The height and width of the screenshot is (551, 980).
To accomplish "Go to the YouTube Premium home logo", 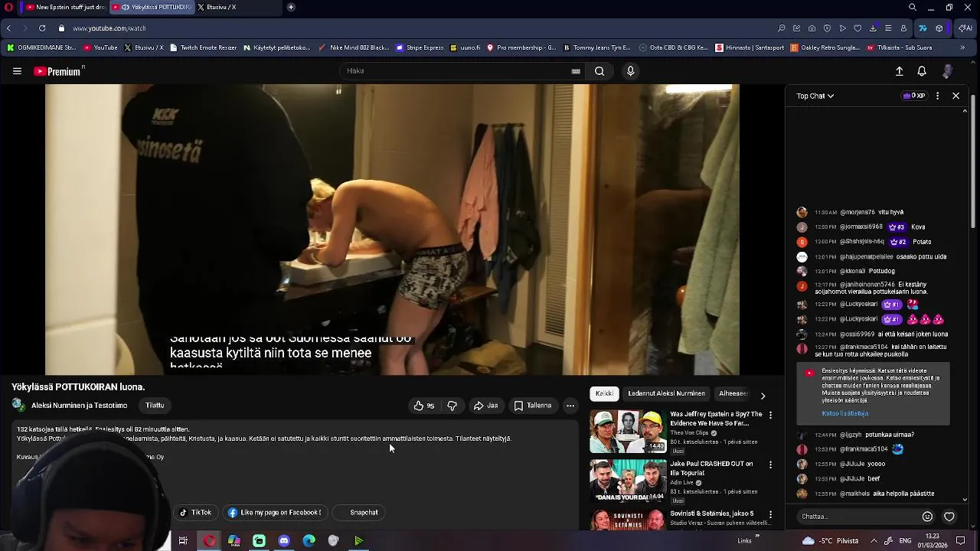I will pos(58,71).
